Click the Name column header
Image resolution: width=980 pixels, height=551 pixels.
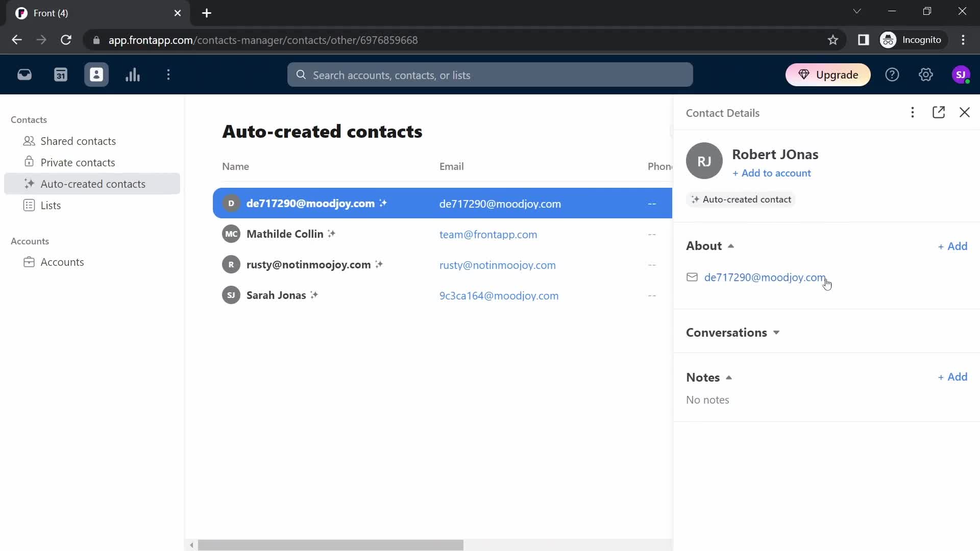235,166
